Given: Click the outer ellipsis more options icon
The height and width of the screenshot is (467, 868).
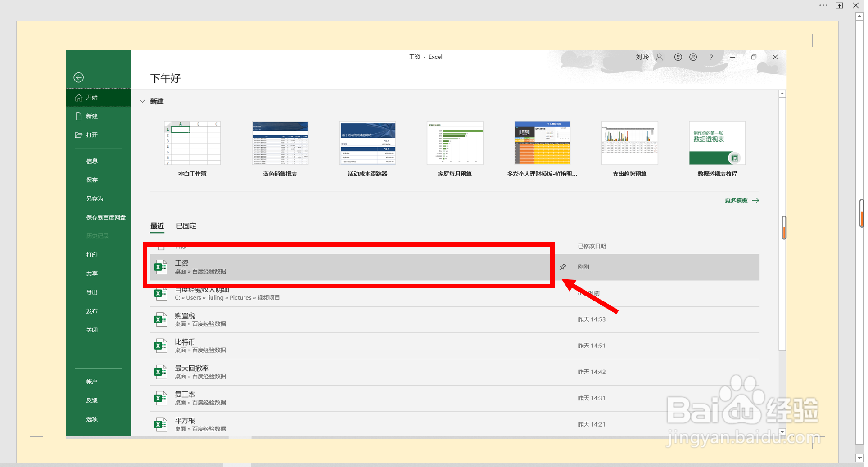Looking at the screenshot, I should click(823, 6).
